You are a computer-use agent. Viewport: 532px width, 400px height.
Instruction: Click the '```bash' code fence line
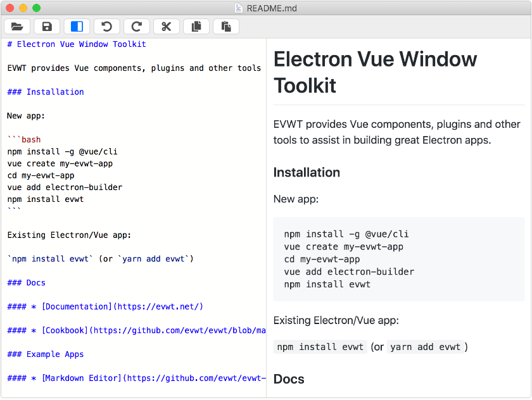click(24, 140)
